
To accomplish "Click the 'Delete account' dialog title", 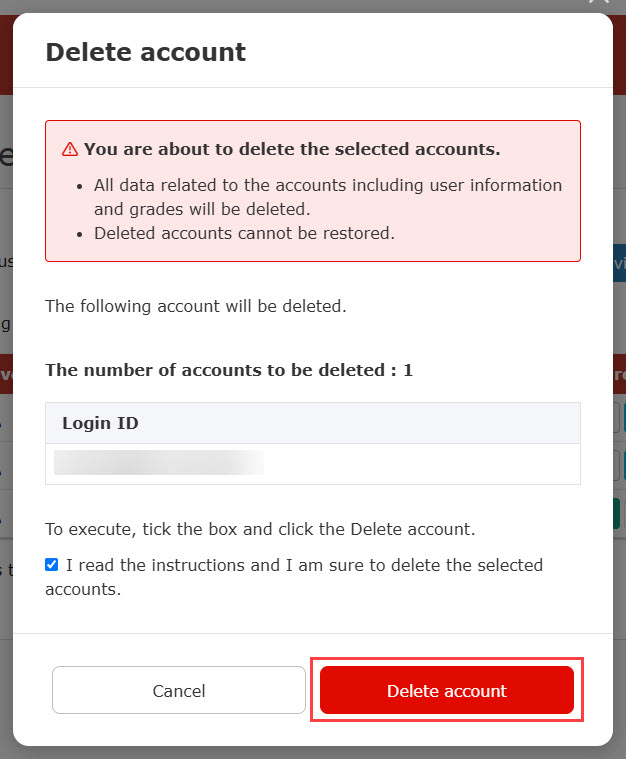I will click(x=146, y=52).
